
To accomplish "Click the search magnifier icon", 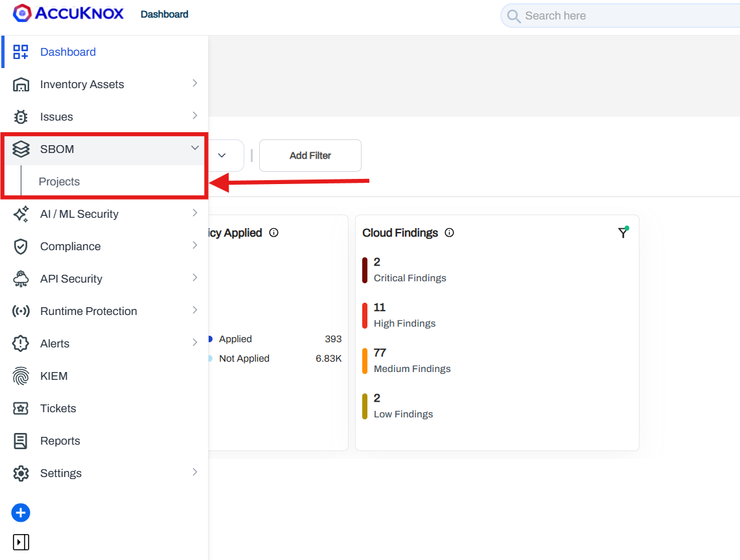I will 513,16.
